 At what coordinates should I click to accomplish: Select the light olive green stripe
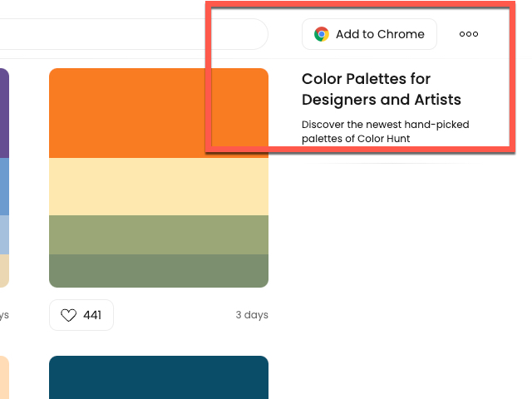[159, 234]
